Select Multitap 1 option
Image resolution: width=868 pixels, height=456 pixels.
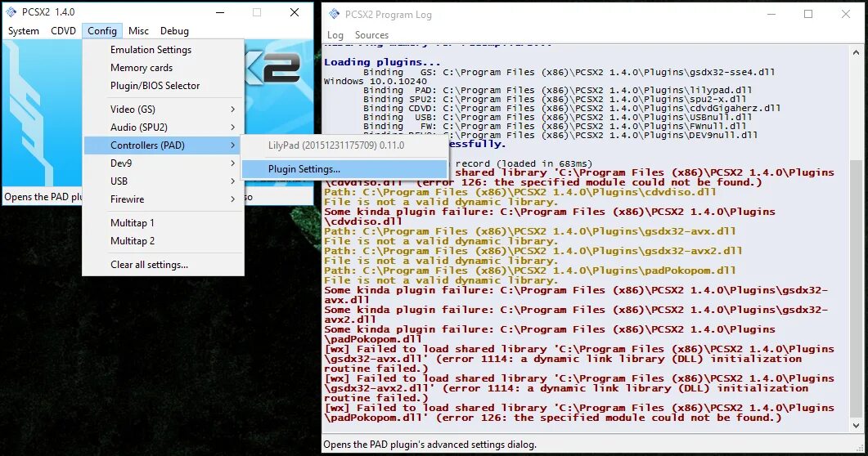[164, 223]
